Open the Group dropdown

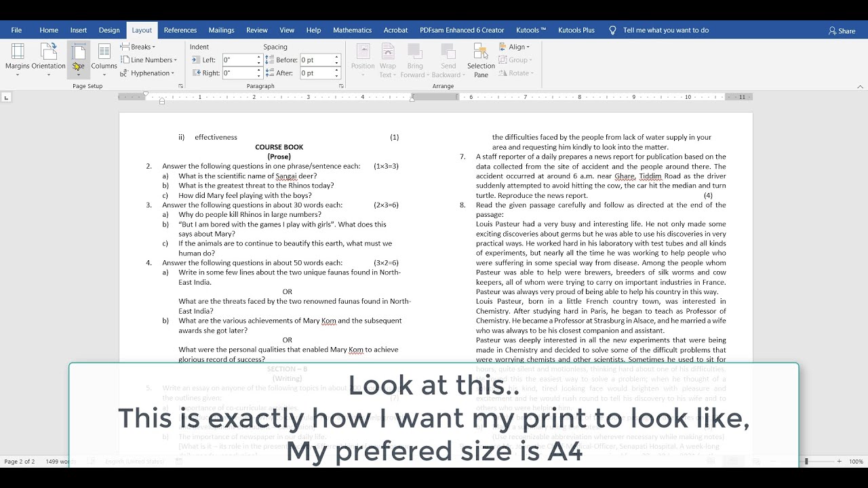tap(515, 60)
